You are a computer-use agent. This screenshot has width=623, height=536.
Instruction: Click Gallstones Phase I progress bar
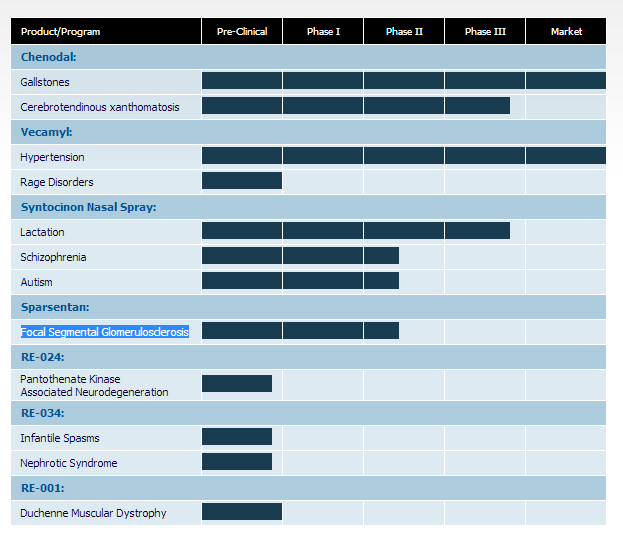pyautogui.click(x=323, y=81)
